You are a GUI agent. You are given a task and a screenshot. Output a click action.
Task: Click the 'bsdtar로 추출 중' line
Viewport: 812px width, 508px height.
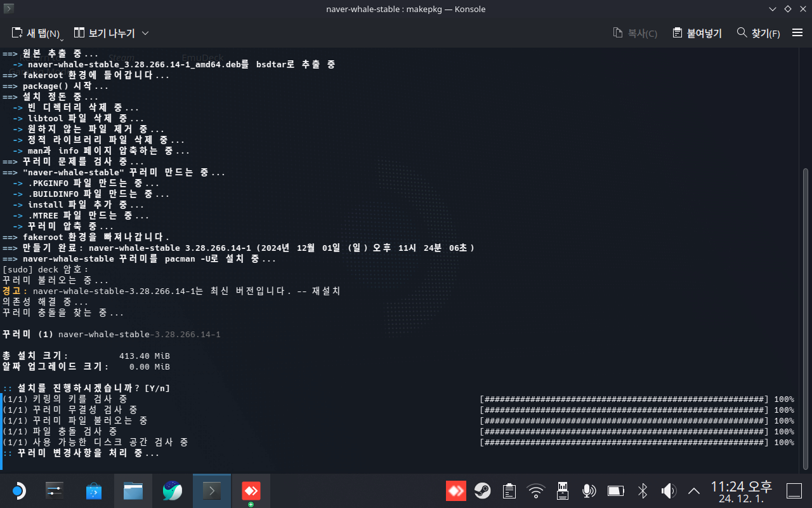coord(174,64)
